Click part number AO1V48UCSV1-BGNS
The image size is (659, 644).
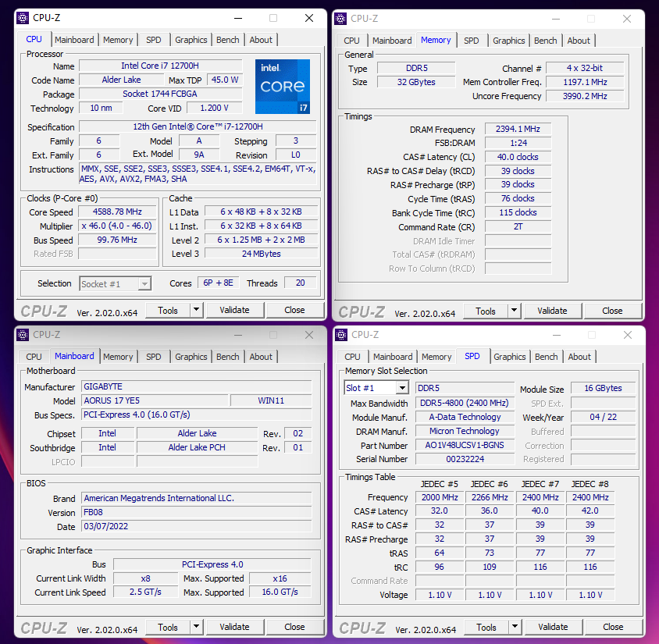(x=465, y=445)
